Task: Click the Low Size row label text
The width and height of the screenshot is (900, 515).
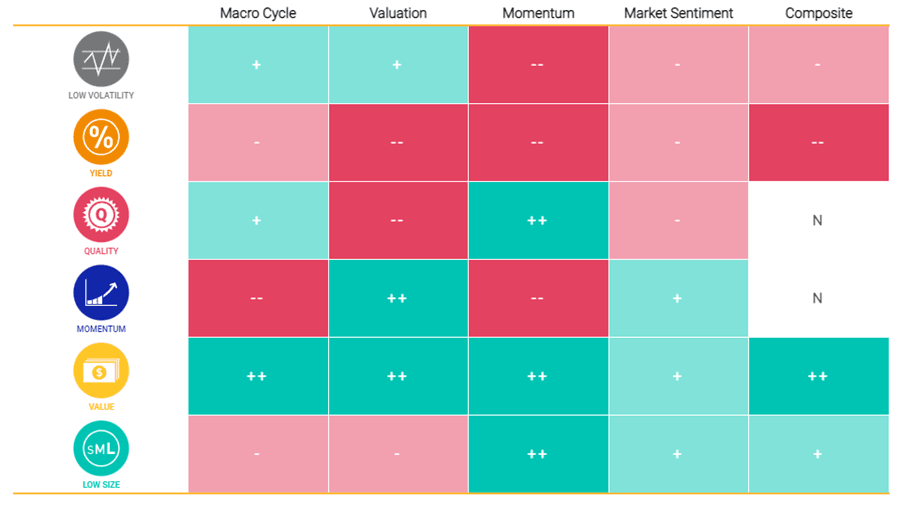Action: pos(101,485)
